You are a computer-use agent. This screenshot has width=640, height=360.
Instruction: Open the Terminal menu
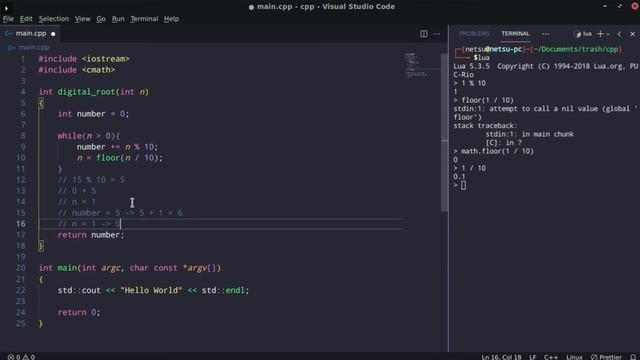[x=144, y=19]
